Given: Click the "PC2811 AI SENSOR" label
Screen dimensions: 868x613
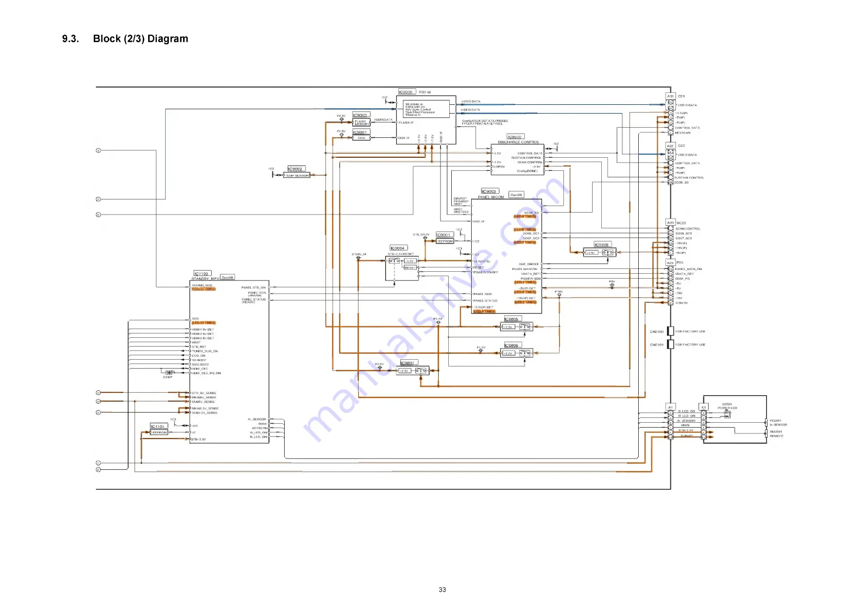Looking at the screenshot, I should point(778,423).
